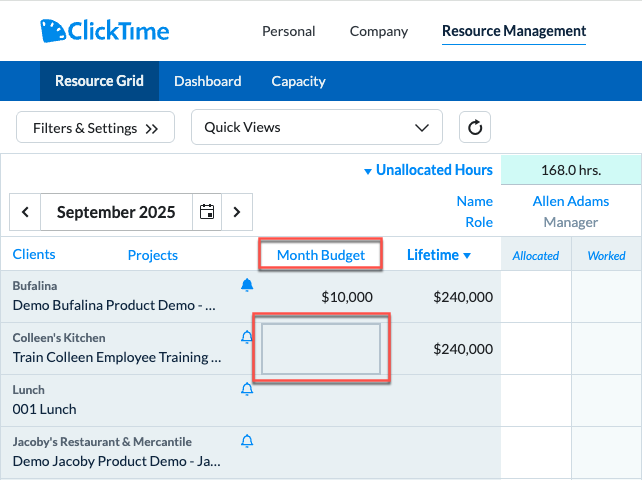Select Colleen's Kitchen $240,000 lifetime budget

(x=463, y=349)
